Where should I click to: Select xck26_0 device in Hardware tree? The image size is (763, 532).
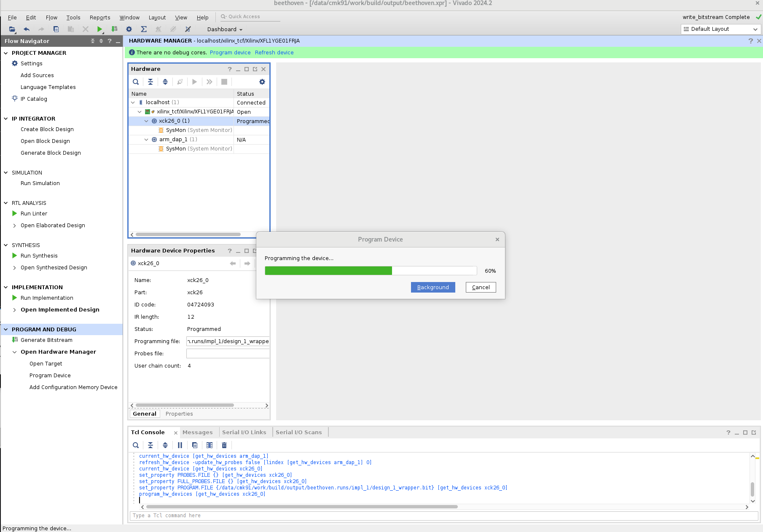(x=174, y=121)
